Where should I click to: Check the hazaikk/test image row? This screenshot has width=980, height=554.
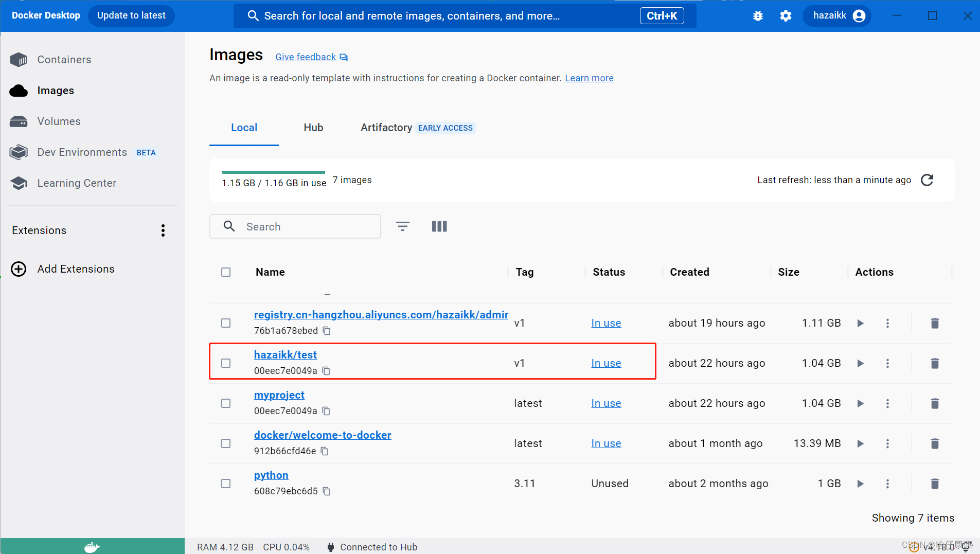(x=226, y=363)
